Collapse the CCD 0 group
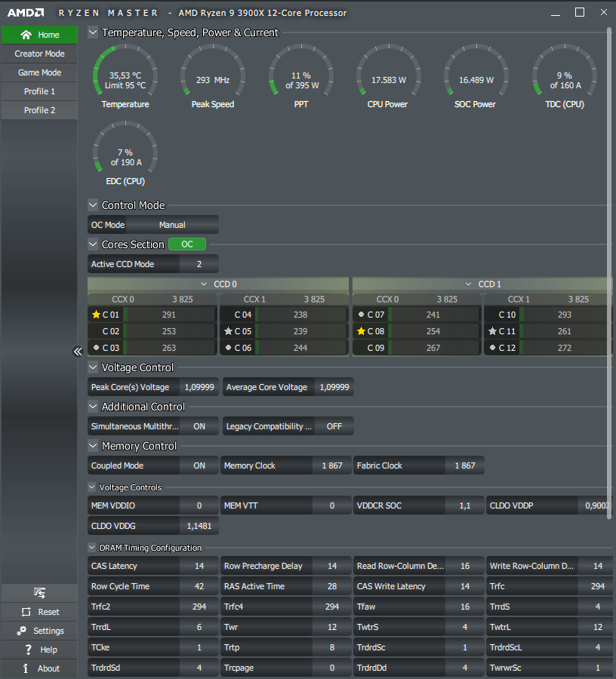616x679 pixels. click(204, 284)
